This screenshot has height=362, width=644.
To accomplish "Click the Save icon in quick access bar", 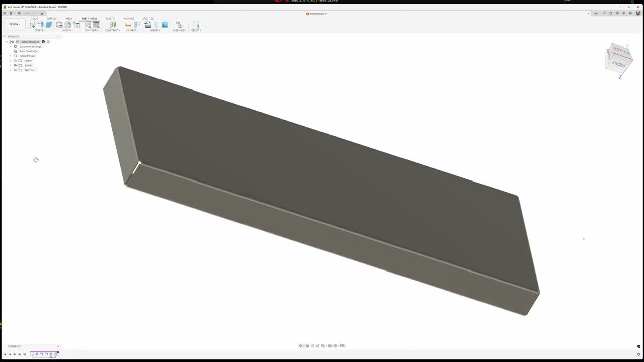I will point(19,13).
